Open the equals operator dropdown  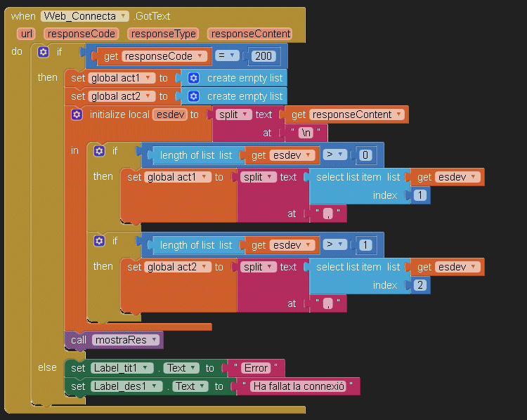(232, 55)
